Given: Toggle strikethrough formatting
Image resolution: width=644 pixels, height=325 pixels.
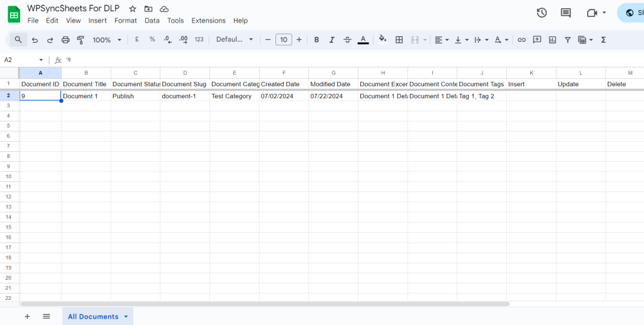Looking at the screenshot, I should coord(347,40).
